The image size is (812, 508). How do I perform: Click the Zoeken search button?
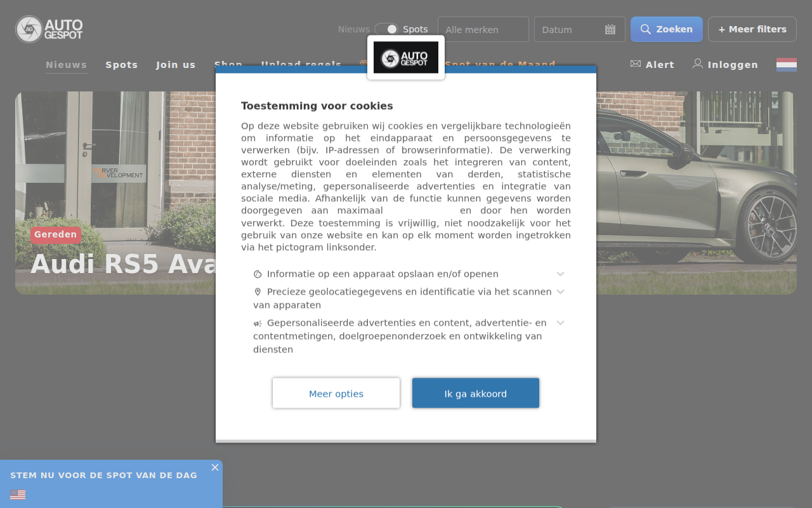point(667,29)
